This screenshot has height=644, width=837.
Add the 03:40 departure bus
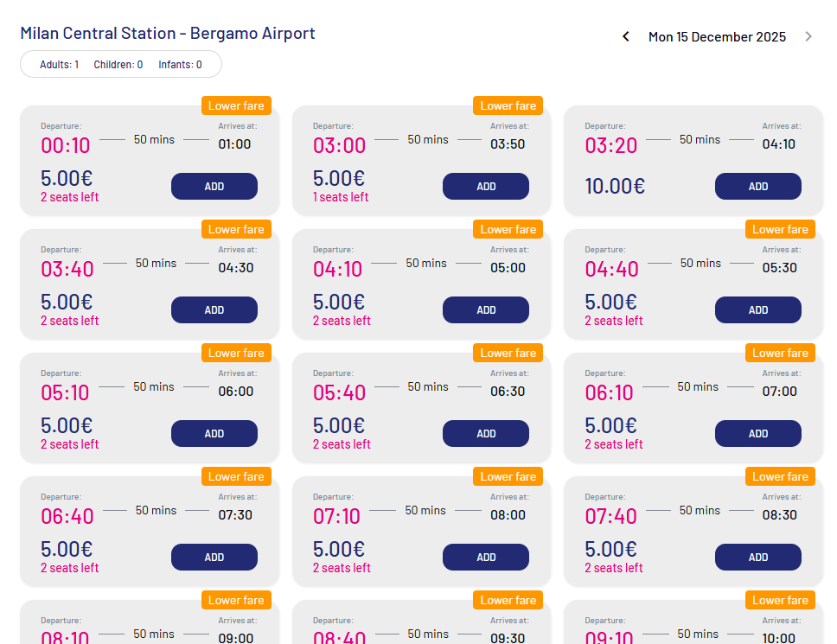(214, 309)
